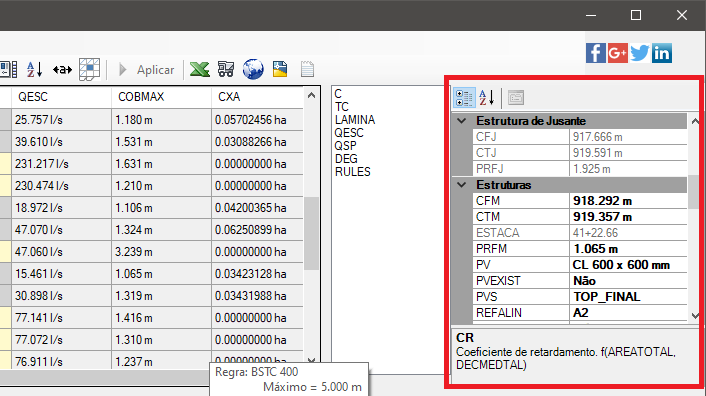The image size is (706, 396).
Task: Click the 1.416 m cell
Action: pos(161,318)
